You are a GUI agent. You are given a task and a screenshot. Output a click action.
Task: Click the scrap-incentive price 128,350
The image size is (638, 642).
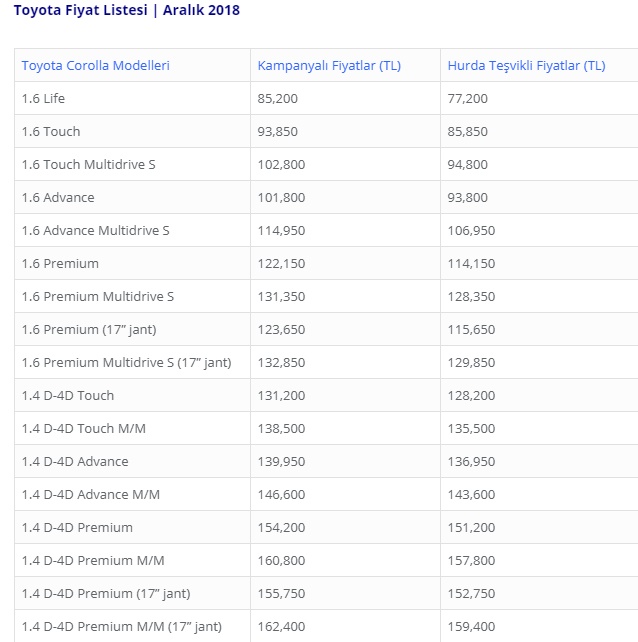click(471, 296)
